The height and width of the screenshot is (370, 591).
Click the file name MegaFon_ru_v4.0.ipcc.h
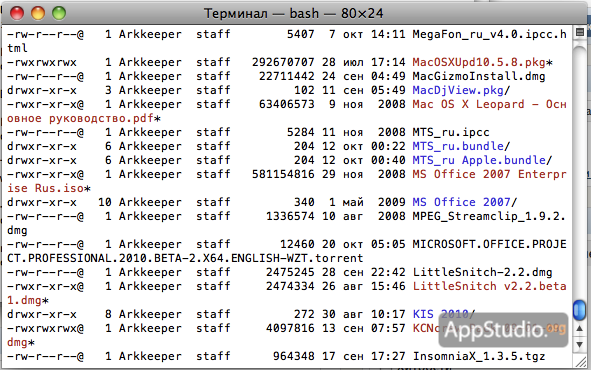pos(489,34)
